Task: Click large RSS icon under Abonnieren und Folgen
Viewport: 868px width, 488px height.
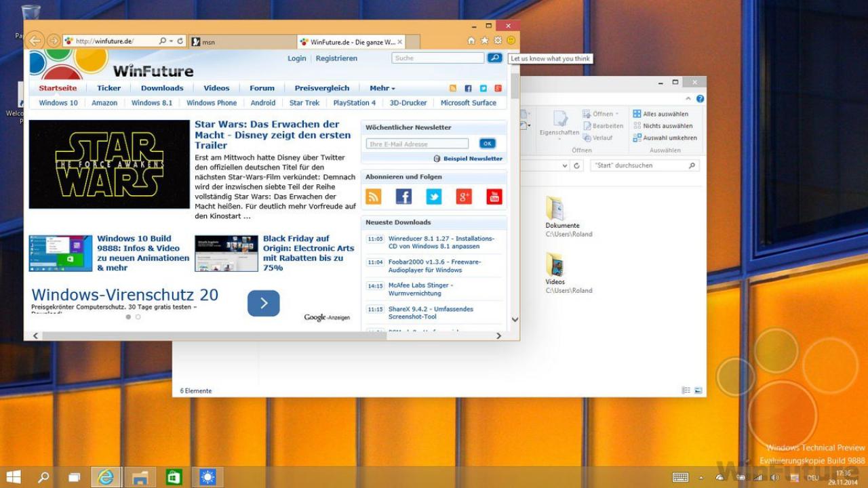Action: (374, 197)
